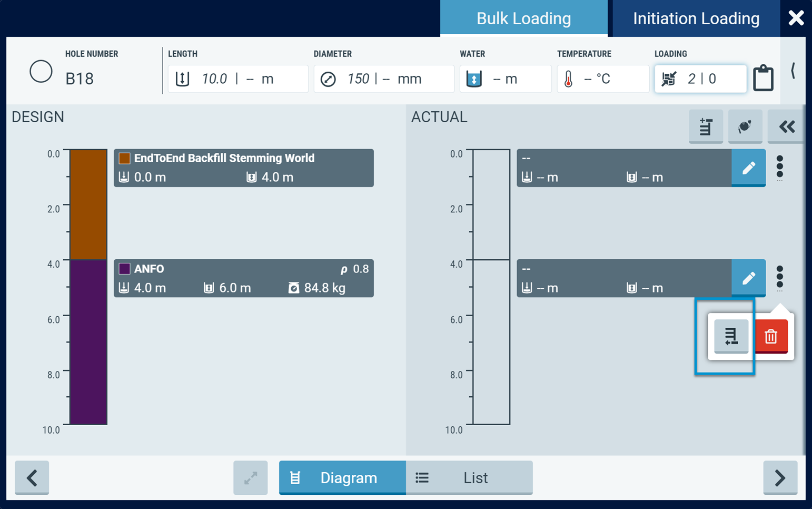Screen dimensions: 812x509
Task: Open the Initiation Loading tab
Action: point(696,18)
